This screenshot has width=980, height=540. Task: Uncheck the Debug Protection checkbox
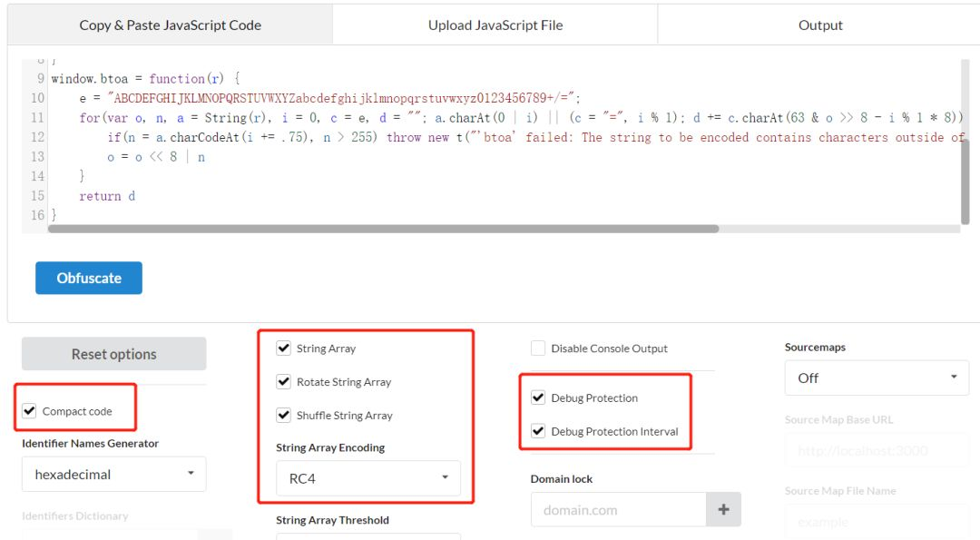click(x=538, y=398)
